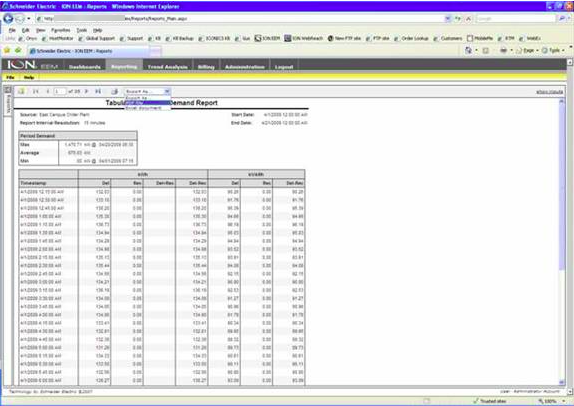This screenshot has height=406, width=574.
Task: Advance to the next report page
Action: point(86,91)
